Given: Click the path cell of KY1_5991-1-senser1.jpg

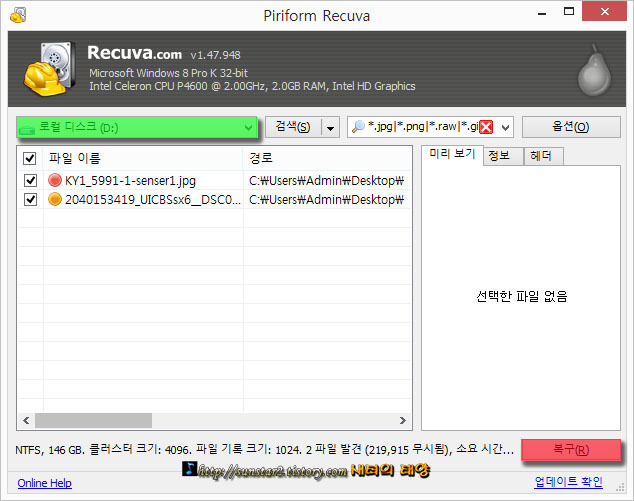Looking at the screenshot, I should coord(327,180).
